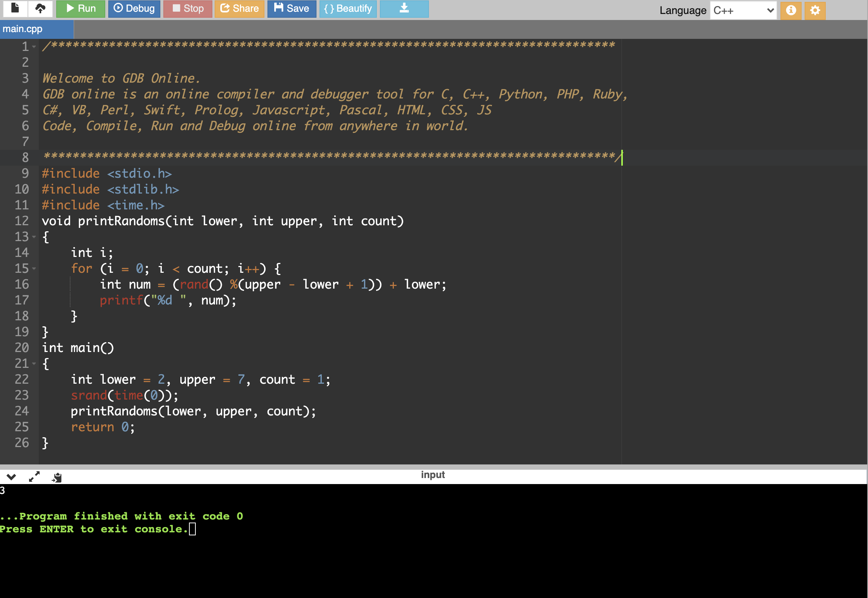Save the current file
The image size is (868, 598).
[x=291, y=8]
